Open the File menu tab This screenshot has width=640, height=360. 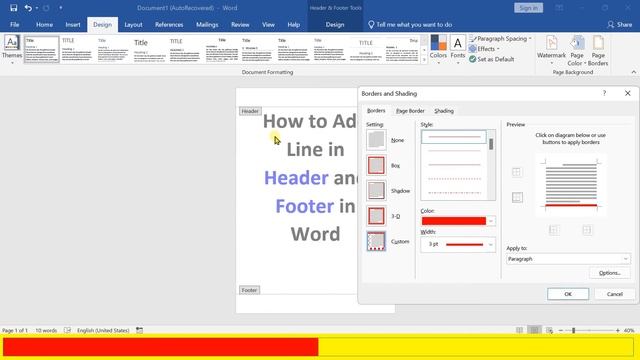[15, 24]
